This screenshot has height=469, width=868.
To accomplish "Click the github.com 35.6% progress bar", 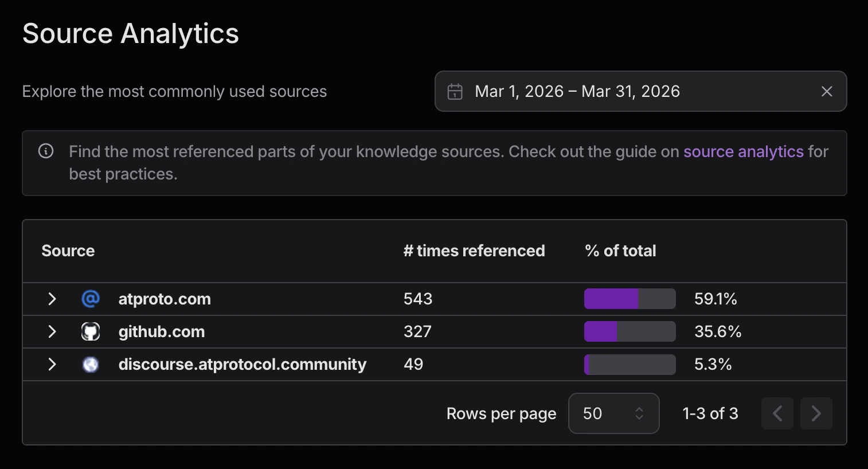I will pos(630,331).
